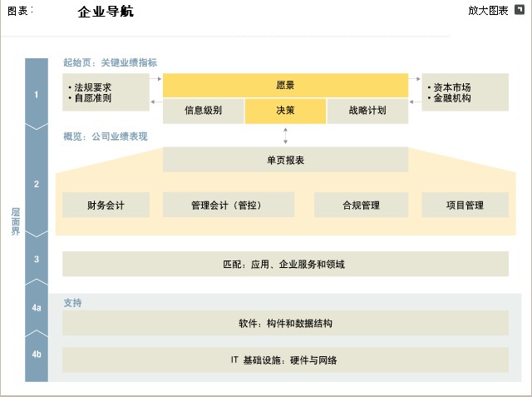Image resolution: width=532 pixels, height=397 pixels.
Task: Click the 管理会计（管控） box
Action: point(226,205)
